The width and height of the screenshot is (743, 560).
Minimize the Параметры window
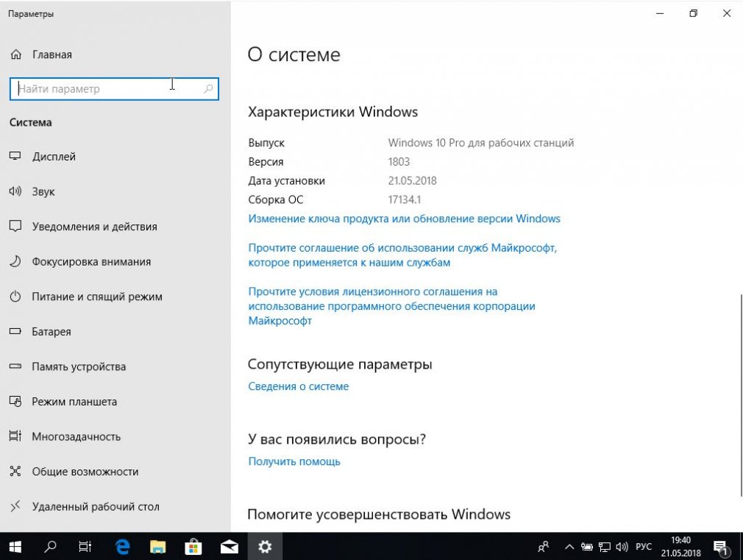(x=660, y=13)
